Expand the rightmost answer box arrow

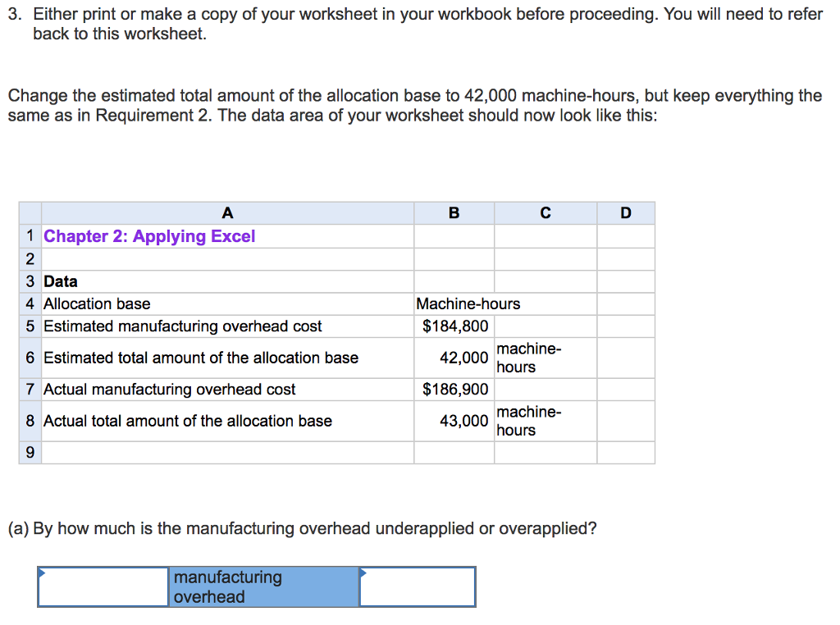(x=361, y=573)
